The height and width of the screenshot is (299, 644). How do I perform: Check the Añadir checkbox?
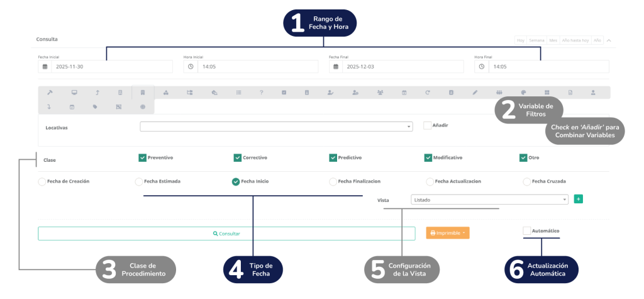click(x=427, y=125)
